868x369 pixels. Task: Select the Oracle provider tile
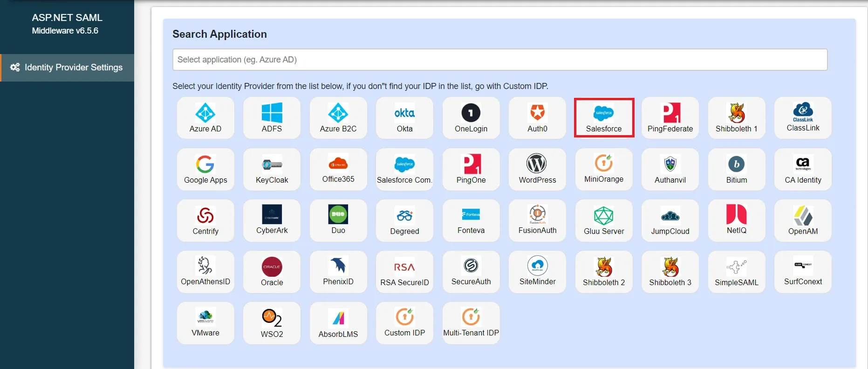point(272,272)
